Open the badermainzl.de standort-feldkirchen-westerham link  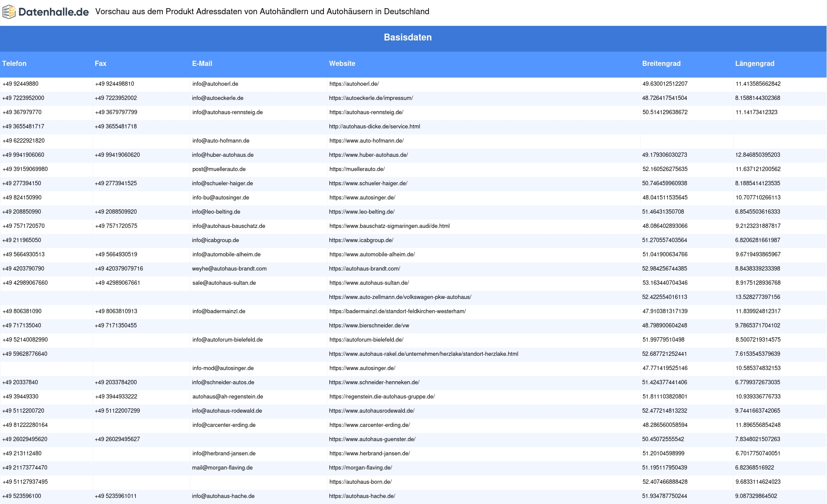(398, 311)
